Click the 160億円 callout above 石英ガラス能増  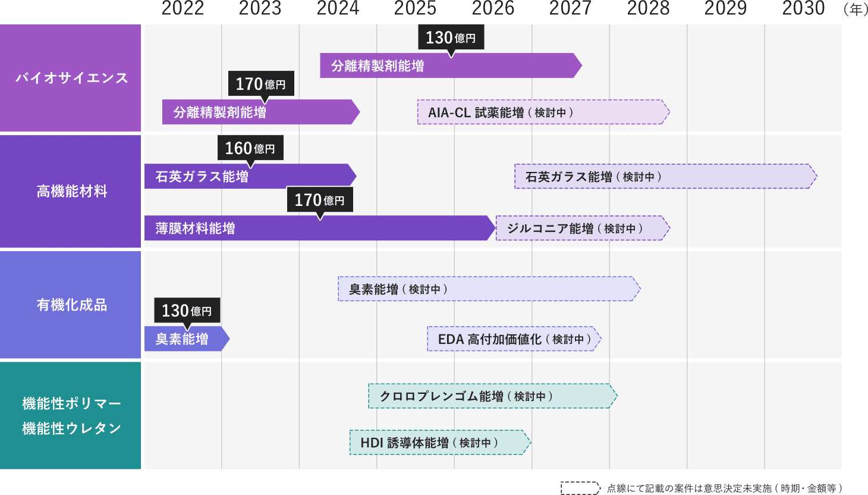250,148
